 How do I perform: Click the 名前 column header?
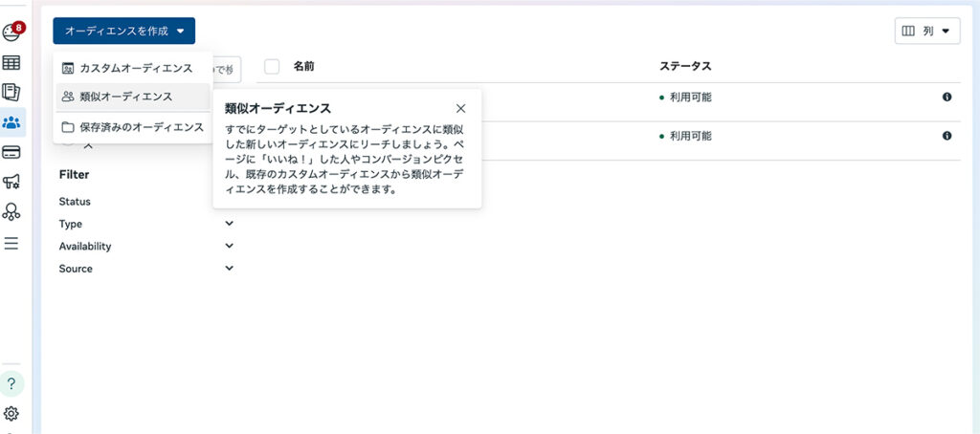[303, 66]
